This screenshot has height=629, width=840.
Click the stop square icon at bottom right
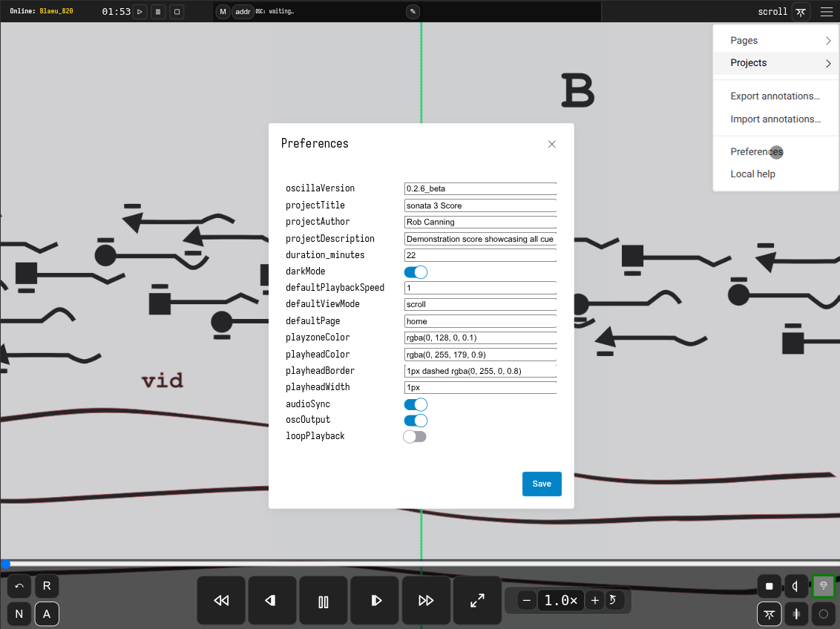(770, 586)
